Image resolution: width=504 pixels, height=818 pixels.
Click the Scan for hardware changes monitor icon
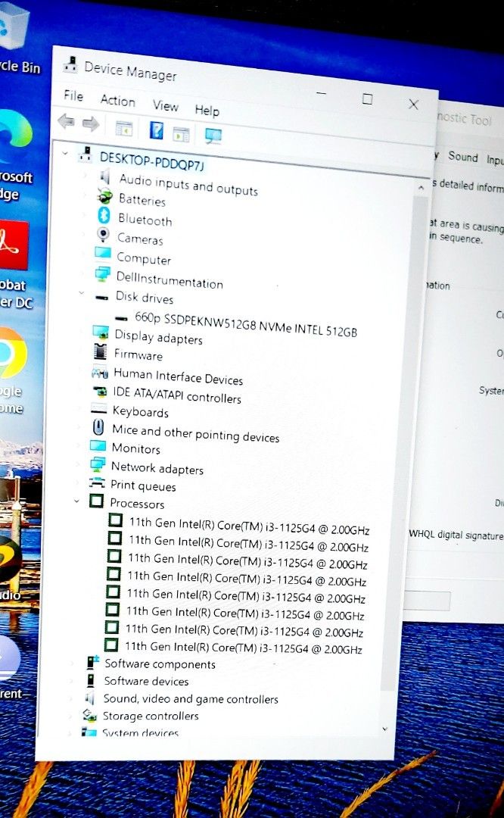point(213,136)
